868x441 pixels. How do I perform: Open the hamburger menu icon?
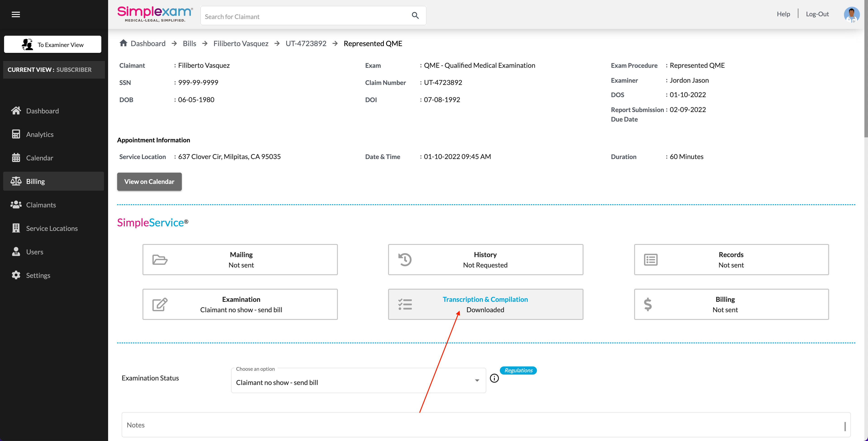click(x=16, y=14)
